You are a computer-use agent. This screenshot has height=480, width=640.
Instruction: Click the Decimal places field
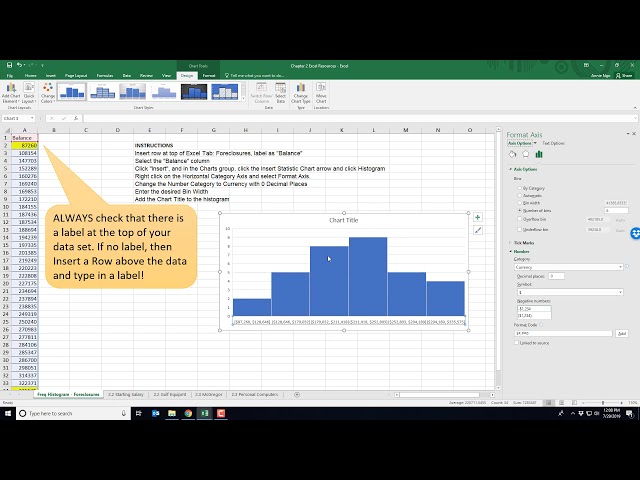pyautogui.click(x=557, y=276)
